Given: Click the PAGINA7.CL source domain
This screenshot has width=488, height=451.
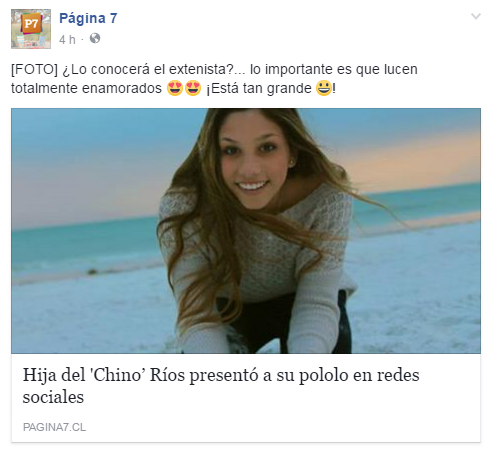Looking at the screenshot, I should pos(54,427).
